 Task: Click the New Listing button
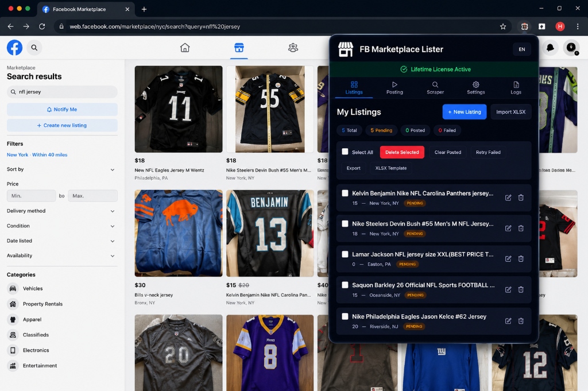coord(464,112)
